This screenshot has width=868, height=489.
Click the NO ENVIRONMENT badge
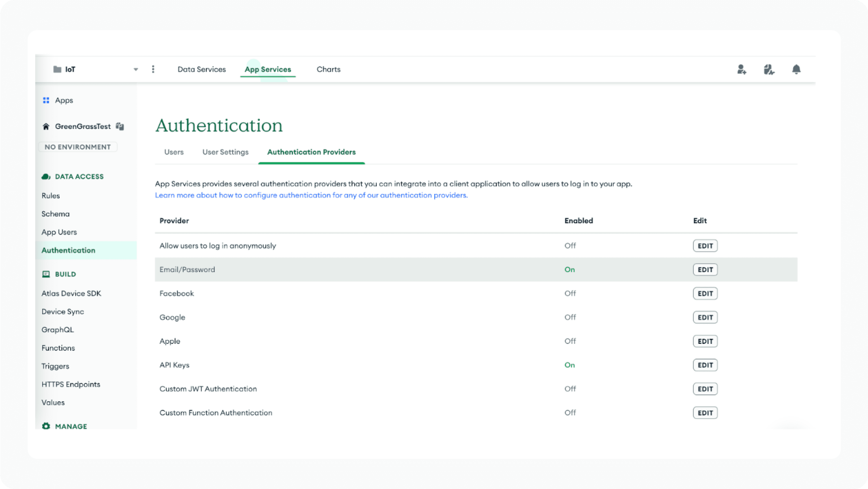pyautogui.click(x=78, y=147)
